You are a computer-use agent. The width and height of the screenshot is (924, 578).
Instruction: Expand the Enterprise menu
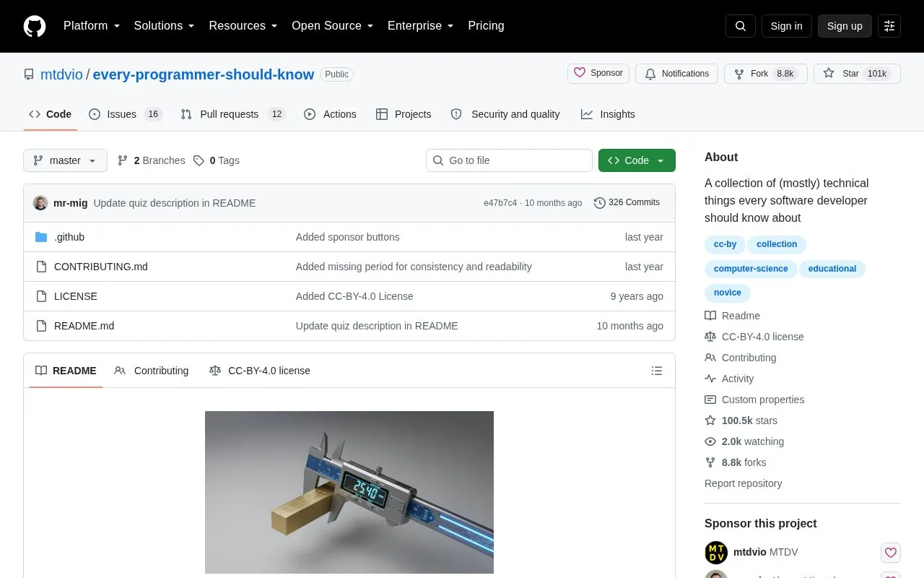pyautogui.click(x=421, y=26)
